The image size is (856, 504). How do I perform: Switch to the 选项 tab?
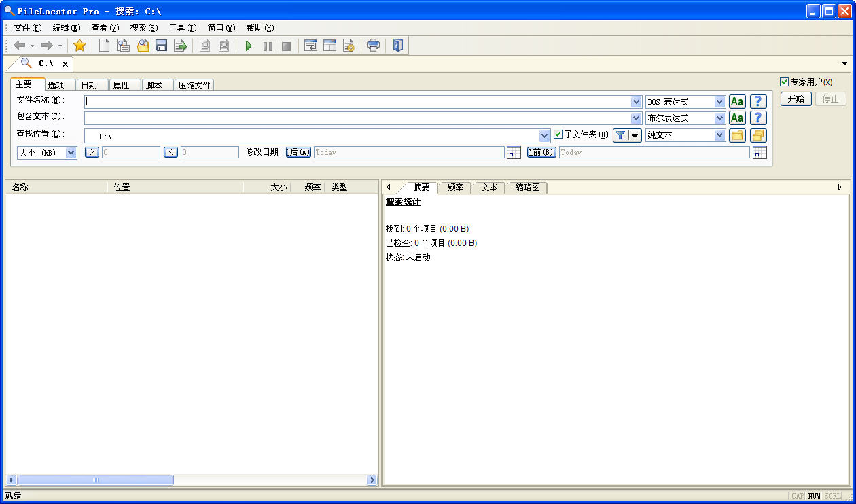[58, 85]
